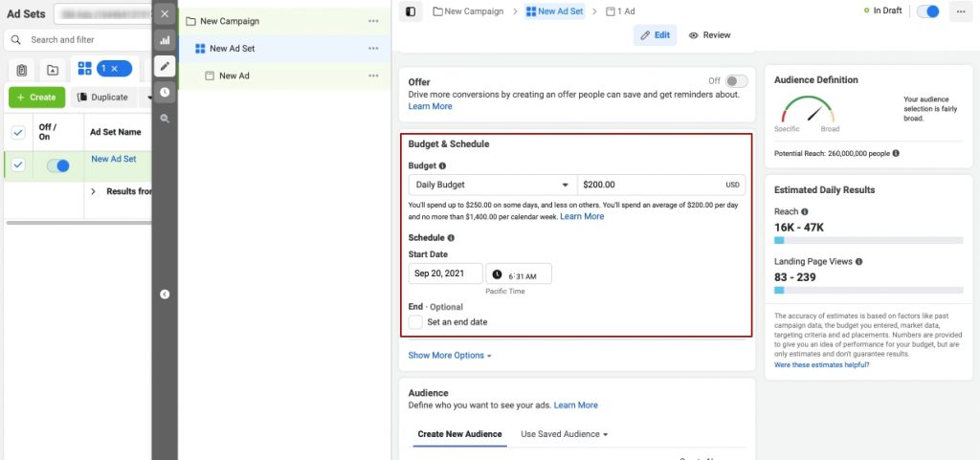The image size is (980, 460).
Task: Switch to the Edit tab
Action: coord(655,35)
